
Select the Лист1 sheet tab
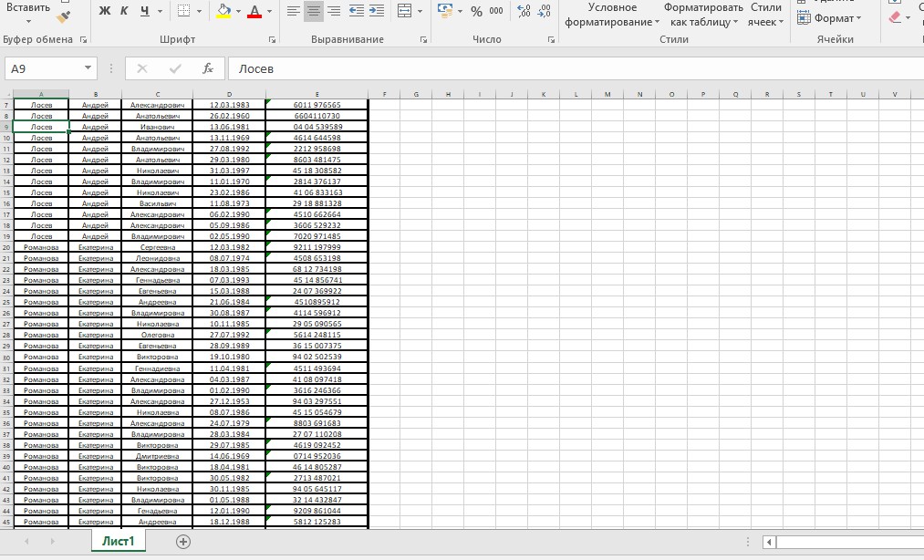pos(119,541)
